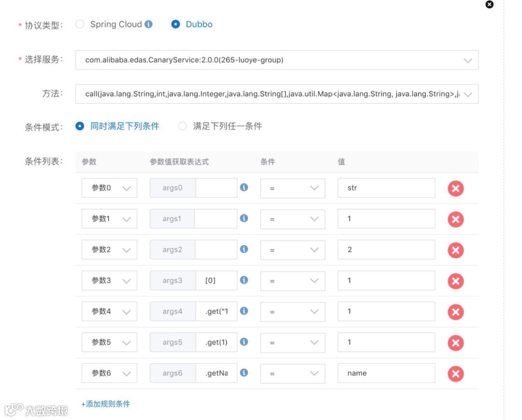The width and height of the screenshot is (522, 420).
Task: Choose 同时满足下列条件 mode
Action: pyautogui.click(x=80, y=126)
